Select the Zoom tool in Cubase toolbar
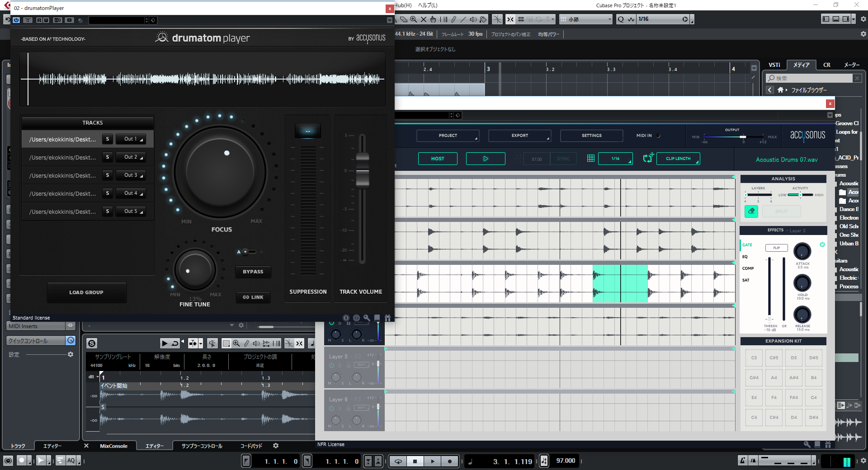 [413, 19]
